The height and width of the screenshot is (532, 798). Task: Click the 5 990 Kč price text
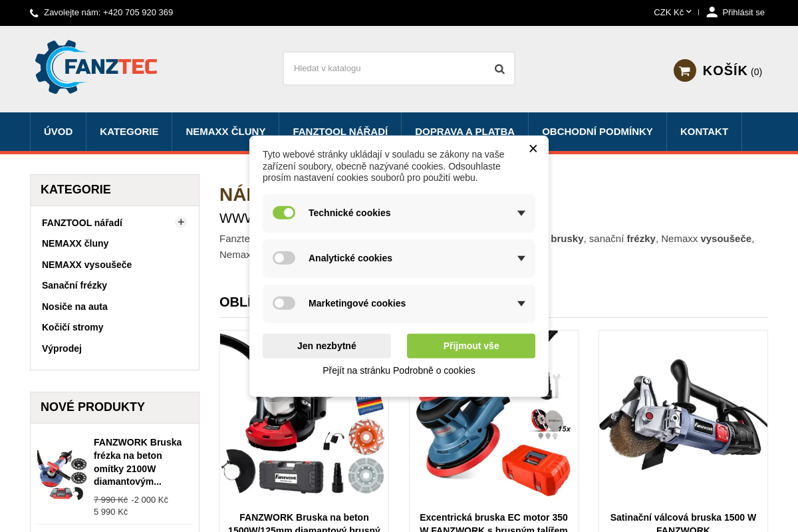tap(110, 511)
